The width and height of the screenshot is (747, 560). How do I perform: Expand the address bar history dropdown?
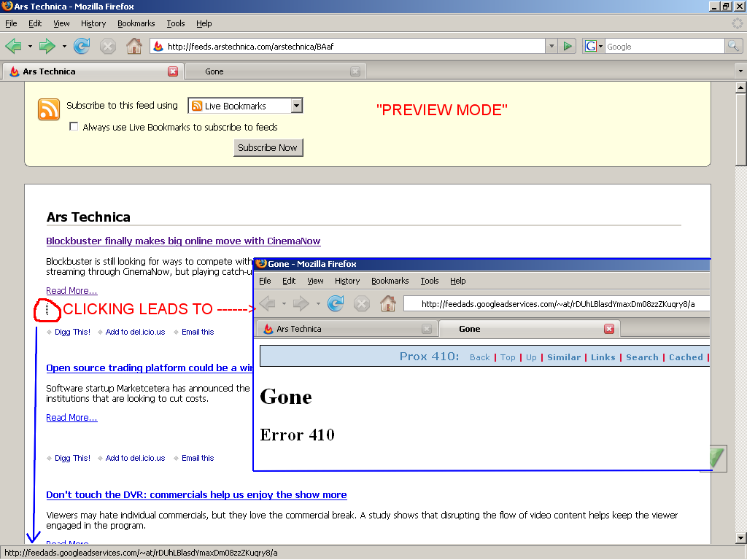(551, 47)
